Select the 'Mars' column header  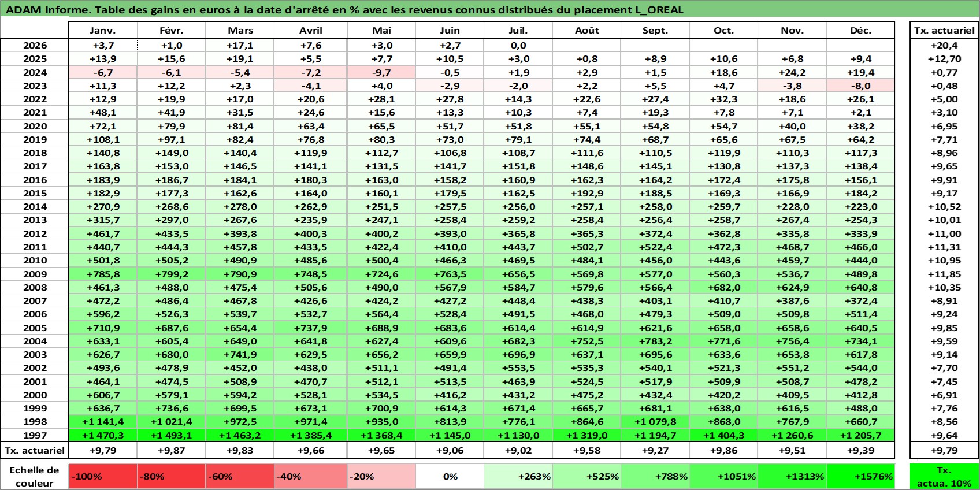(240, 30)
